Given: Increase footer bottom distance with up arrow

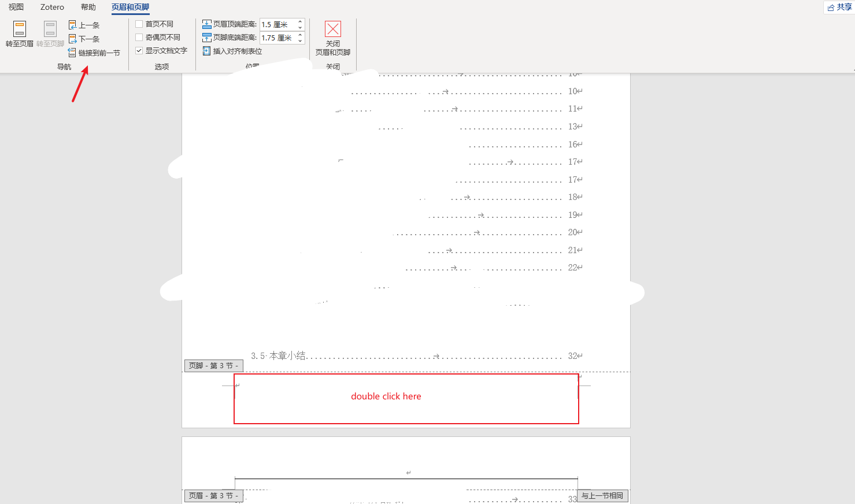Looking at the screenshot, I should tap(300, 35).
